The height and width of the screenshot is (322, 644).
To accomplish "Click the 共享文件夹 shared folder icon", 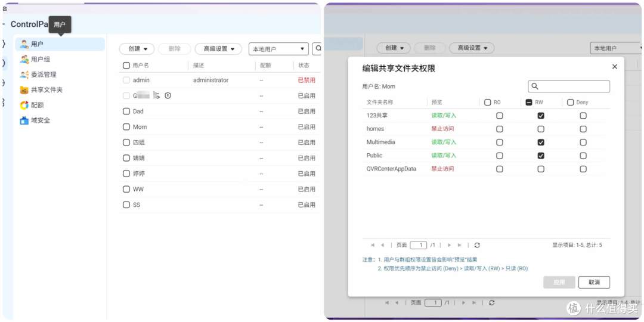I will 24,90.
